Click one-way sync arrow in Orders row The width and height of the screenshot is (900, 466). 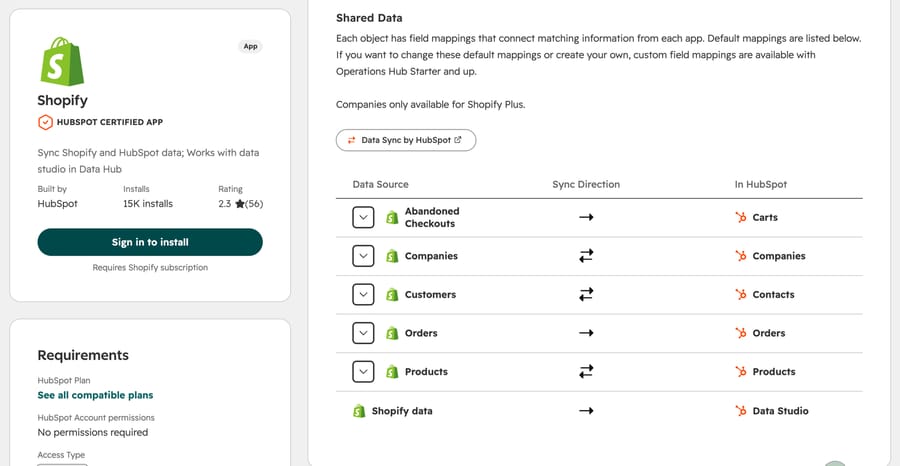(x=586, y=333)
